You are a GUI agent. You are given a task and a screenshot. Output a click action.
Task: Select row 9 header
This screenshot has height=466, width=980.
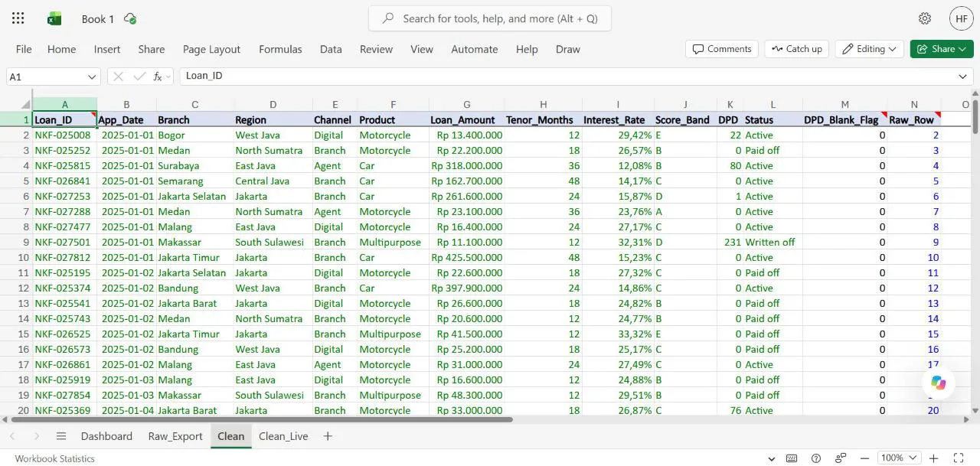click(16, 242)
